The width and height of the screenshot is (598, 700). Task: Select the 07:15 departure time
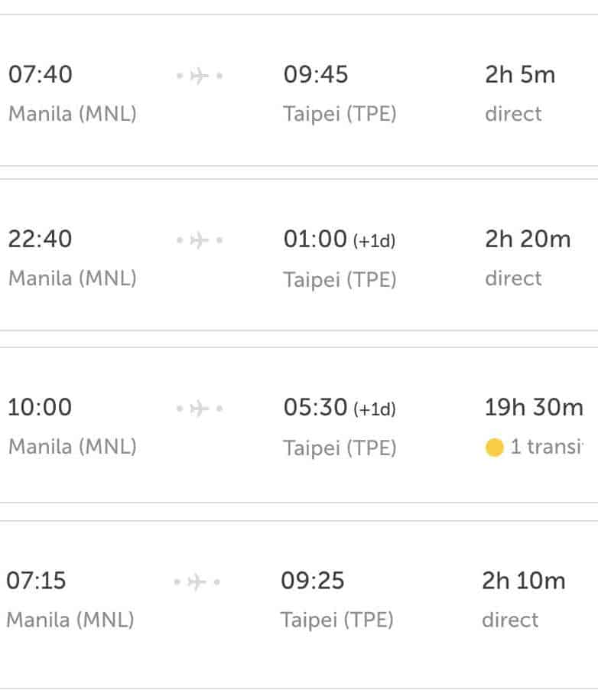point(37,581)
